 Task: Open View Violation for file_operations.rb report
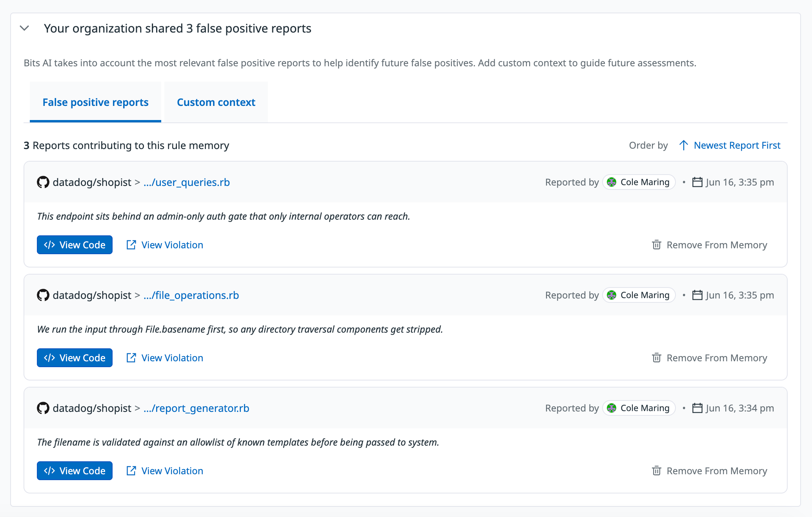(165, 358)
